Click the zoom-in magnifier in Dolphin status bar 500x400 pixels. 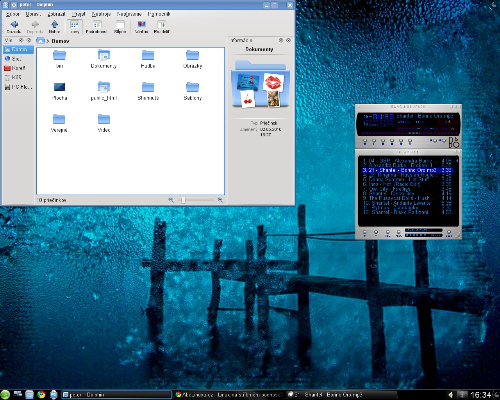[220, 200]
